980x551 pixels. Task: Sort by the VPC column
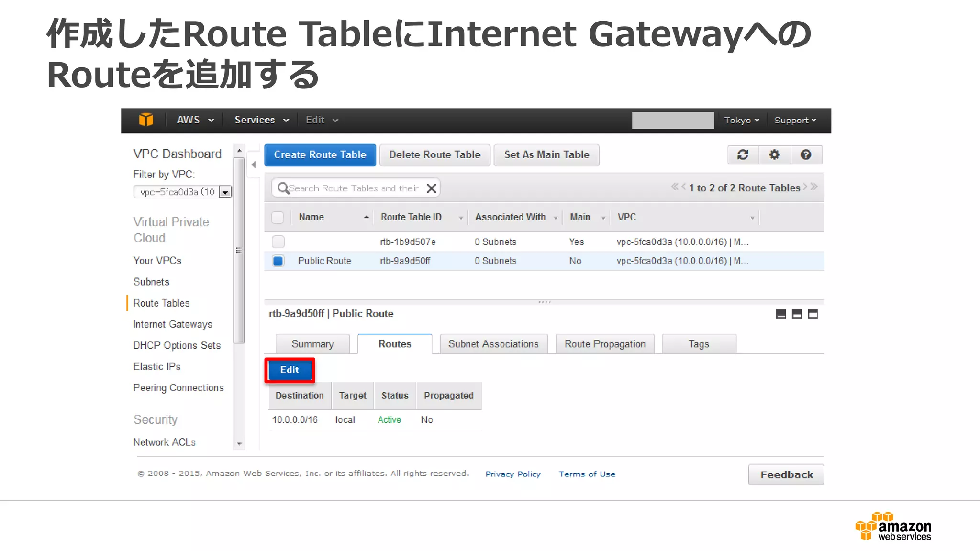click(x=685, y=217)
